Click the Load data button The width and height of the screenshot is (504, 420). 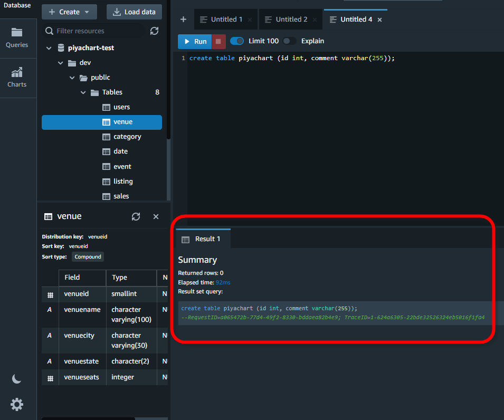134,12
